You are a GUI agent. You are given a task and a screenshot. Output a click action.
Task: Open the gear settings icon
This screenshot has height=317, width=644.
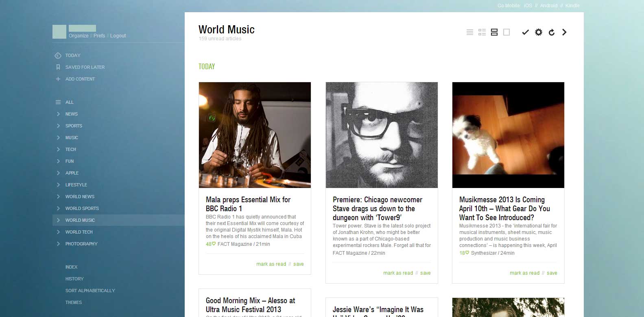pyautogui.click(x=539, y=32)
